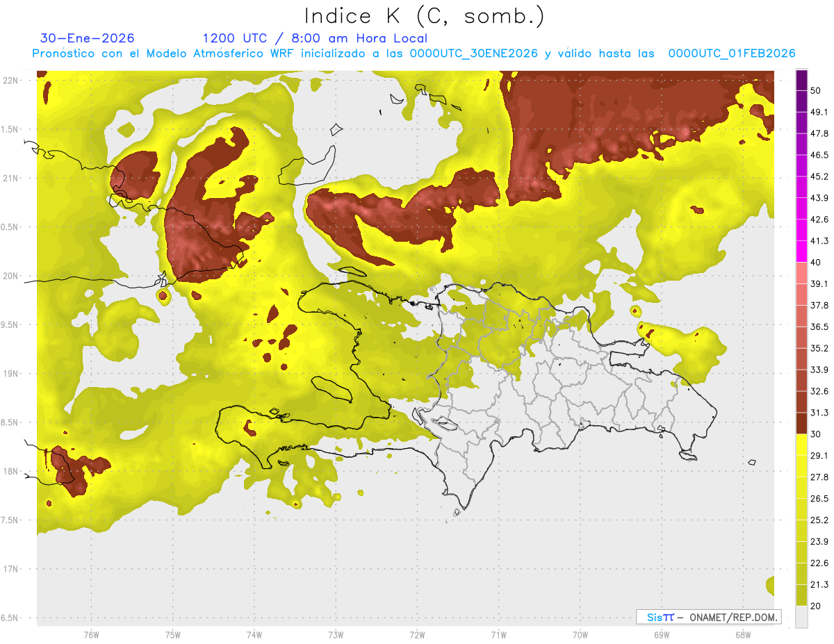
Task: Pick the dark purple swatch atop the color legend
Action: (801, 80)
